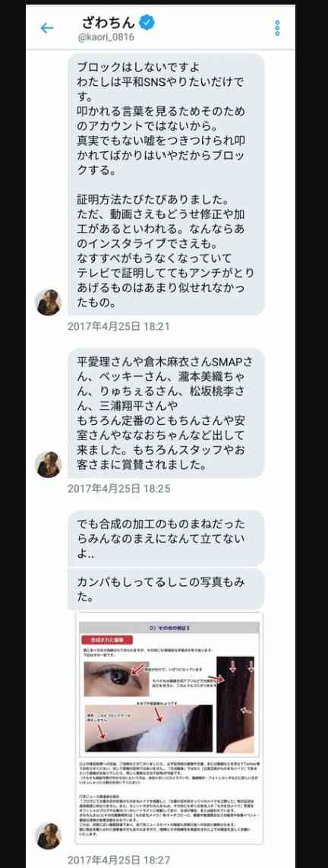Select the カンパもしってるし message bubble

166,589
